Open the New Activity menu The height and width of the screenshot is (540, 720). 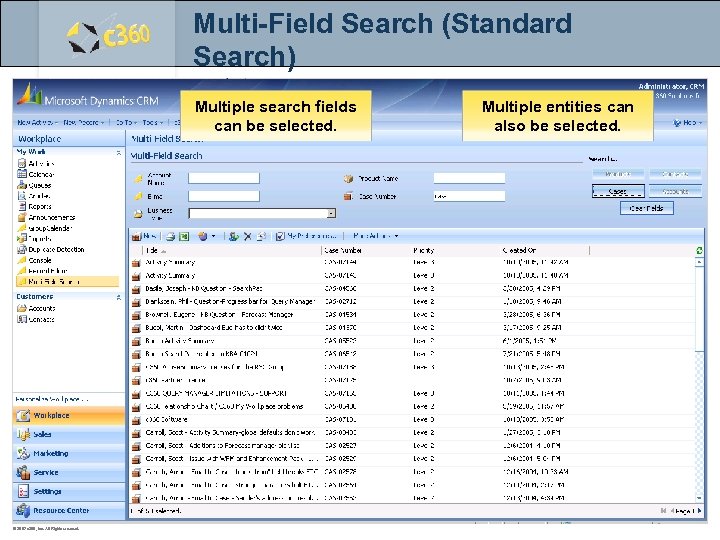37,123
